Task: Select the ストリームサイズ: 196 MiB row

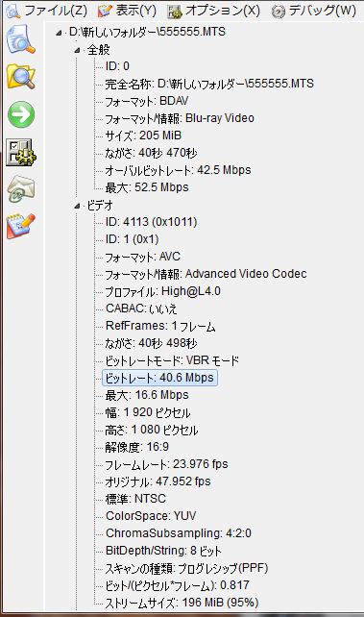Action: pyautogui.click(x=182, y=603)
